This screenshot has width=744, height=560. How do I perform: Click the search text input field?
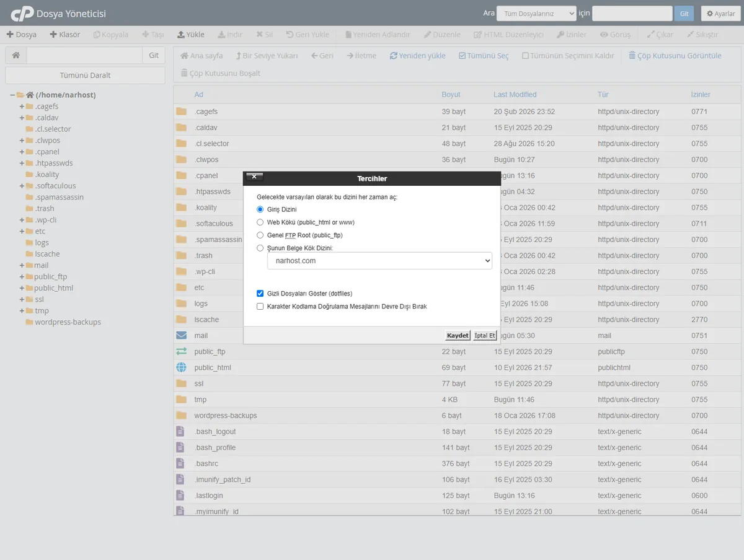pos(632,14)
